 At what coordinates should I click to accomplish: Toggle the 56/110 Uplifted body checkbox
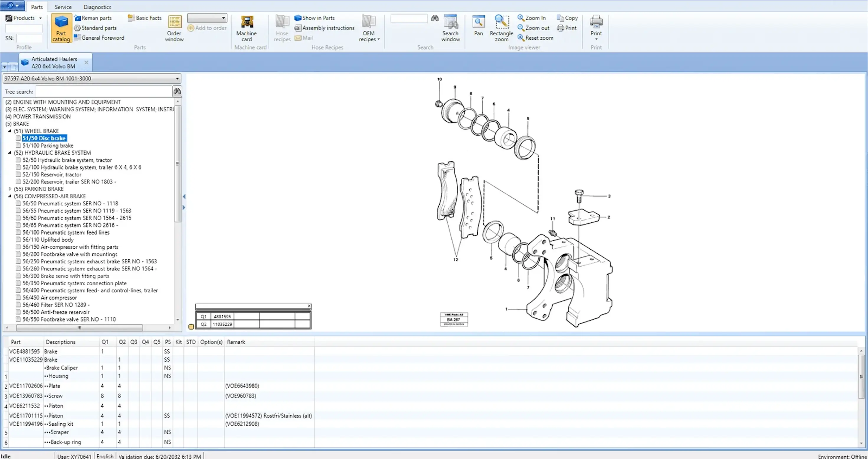tap(18, 240)
